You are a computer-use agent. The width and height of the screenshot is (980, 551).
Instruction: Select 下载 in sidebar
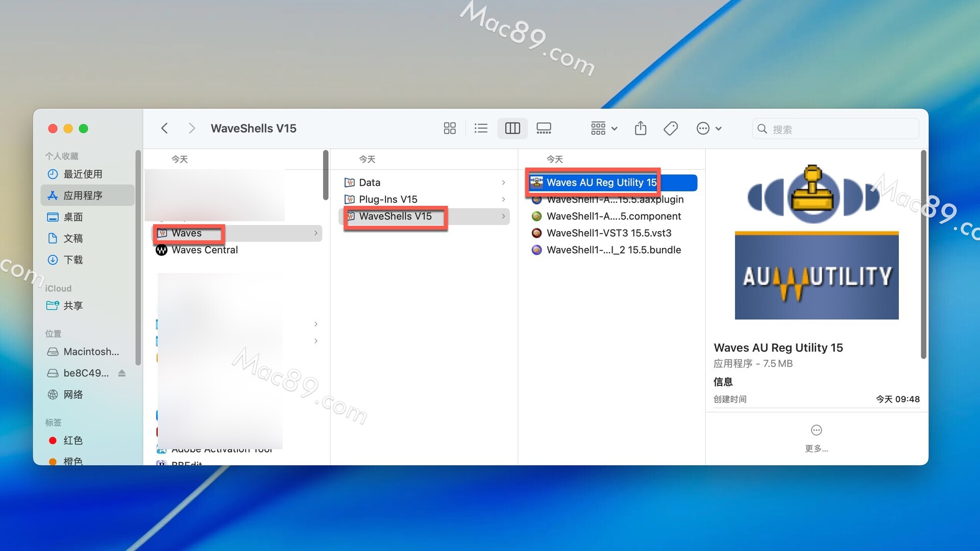[x=73, y=260]
